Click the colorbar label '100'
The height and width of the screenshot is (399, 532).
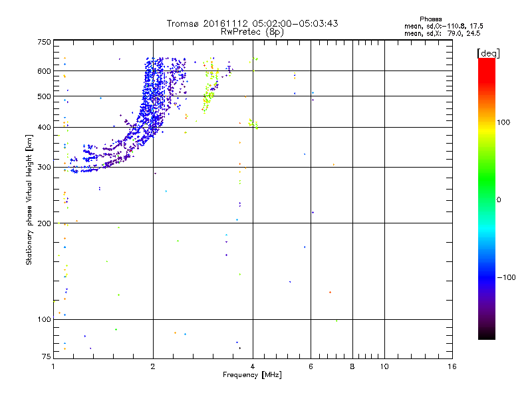[503, 122]
